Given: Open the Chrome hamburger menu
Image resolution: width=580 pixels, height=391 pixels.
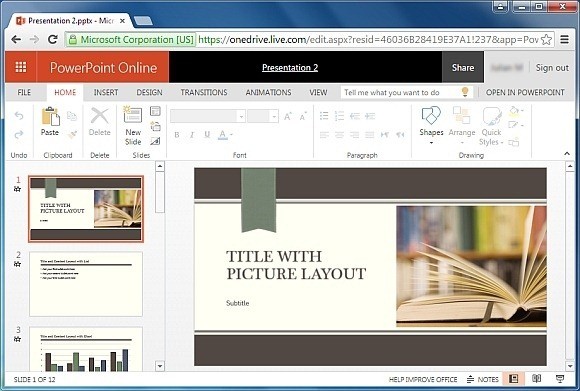Looking at the screenshot, I should [x=564, y=39].
